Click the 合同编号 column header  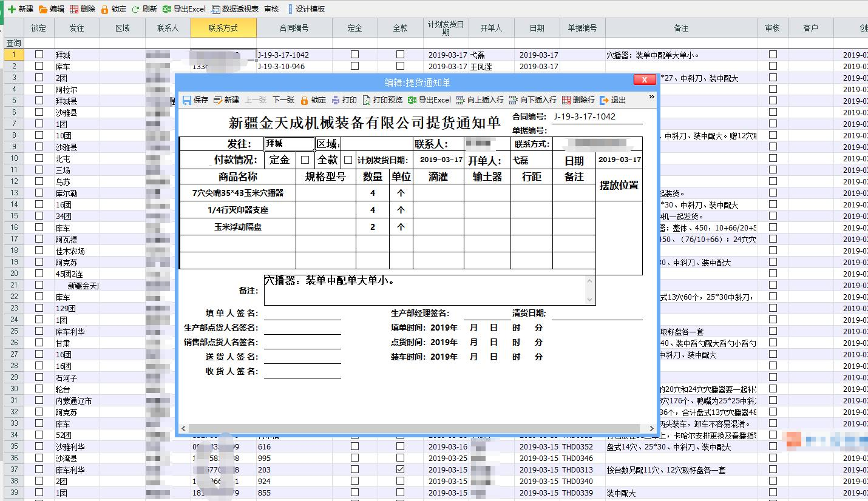coord(294,28)
